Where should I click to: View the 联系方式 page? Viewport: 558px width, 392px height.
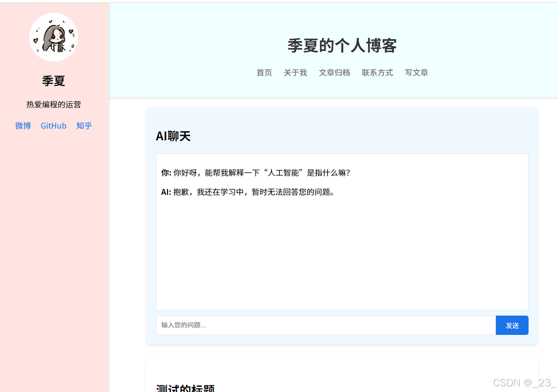(377, 72)
